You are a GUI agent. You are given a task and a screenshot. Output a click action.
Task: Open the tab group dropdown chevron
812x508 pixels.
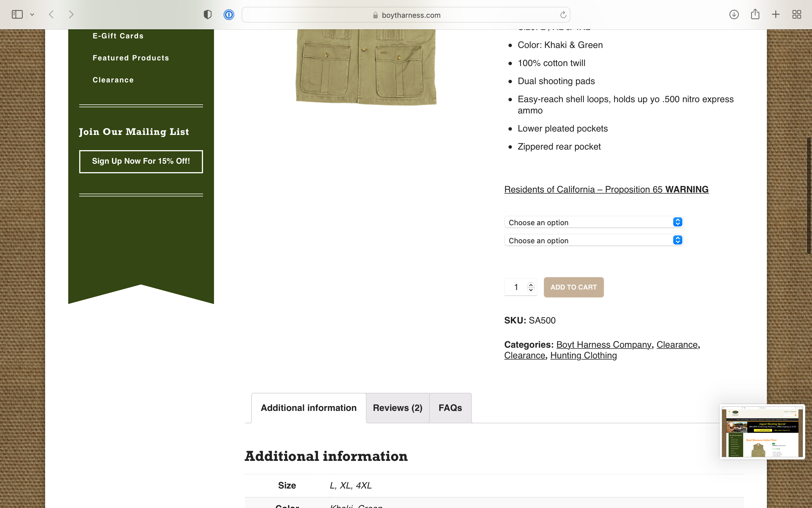tap(32, 14)
